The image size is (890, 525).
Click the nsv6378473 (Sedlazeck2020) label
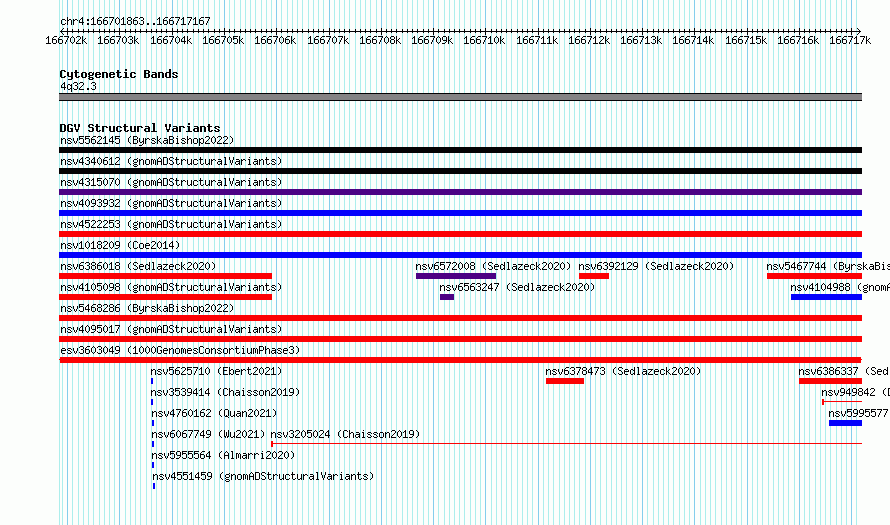623,371
